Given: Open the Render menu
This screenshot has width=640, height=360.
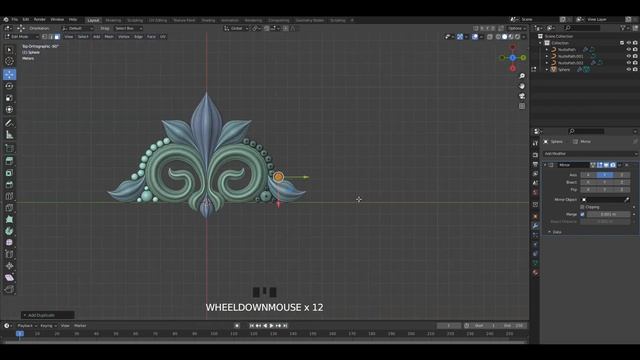Looking at the screenshot, I should 40,20.
